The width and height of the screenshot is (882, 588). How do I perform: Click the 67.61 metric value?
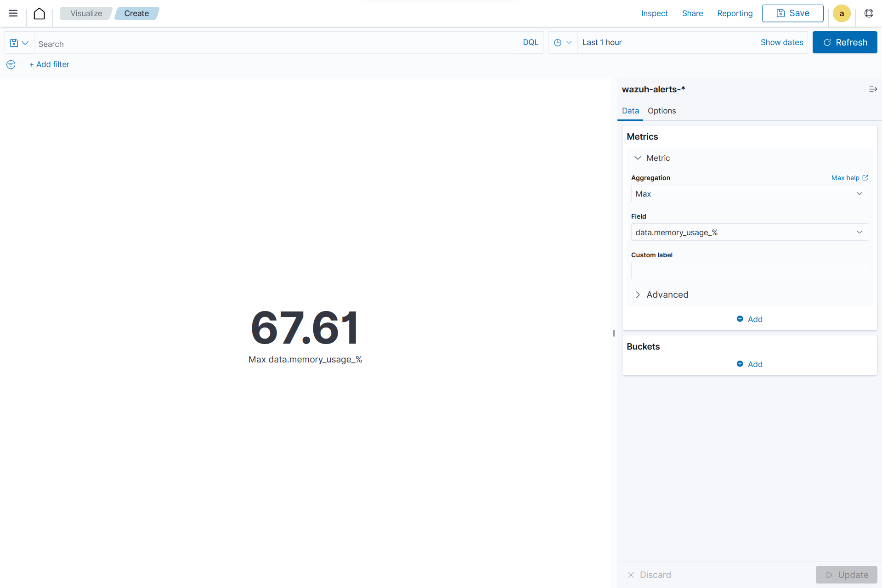[x=305, y=328]
